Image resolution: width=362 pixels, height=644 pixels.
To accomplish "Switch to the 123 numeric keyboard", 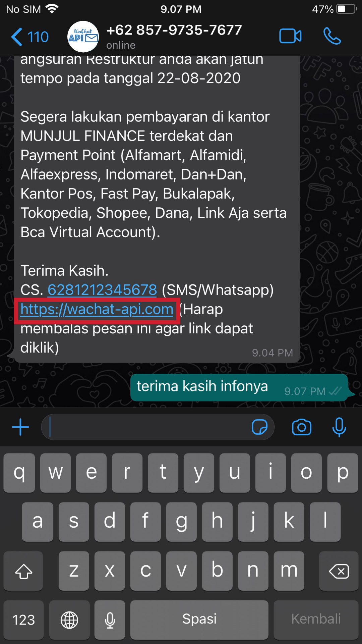I will 23,620.
